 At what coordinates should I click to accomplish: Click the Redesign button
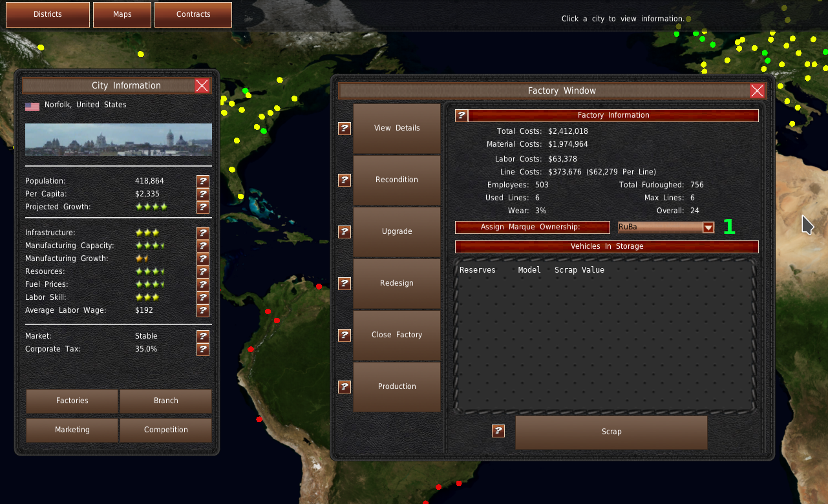click(397, 284)
